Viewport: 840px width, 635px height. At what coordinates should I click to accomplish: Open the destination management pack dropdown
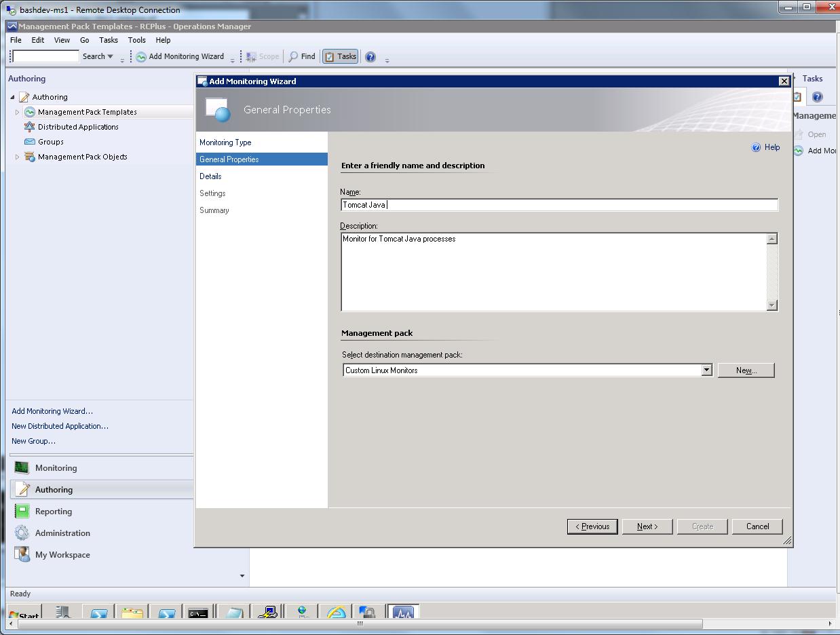coord(706,370)
